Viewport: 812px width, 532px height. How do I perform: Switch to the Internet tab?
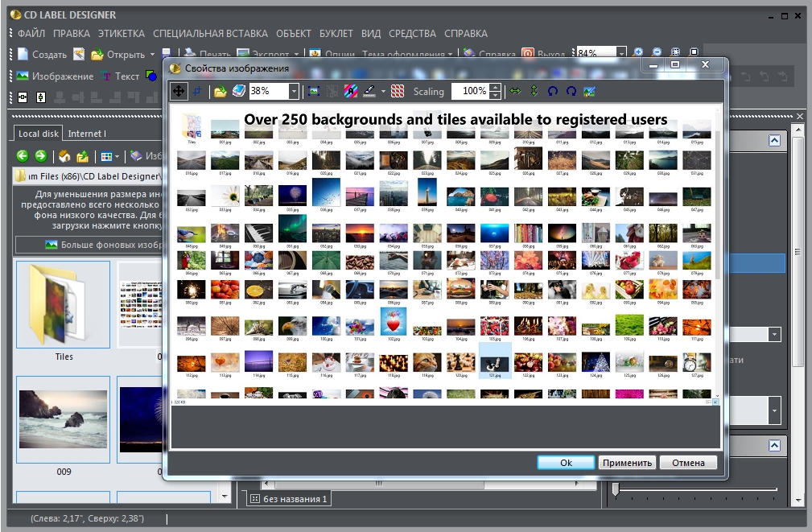tap(86, 134)
